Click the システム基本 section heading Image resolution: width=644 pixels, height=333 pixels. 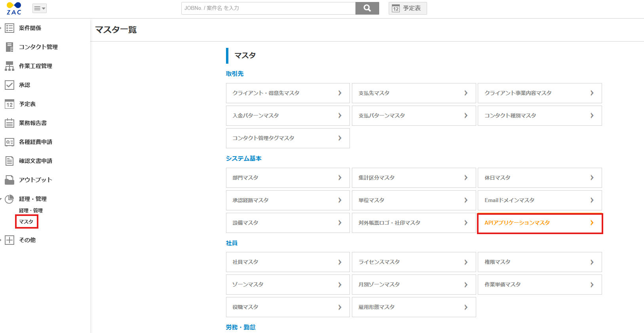tap(244, 159)
